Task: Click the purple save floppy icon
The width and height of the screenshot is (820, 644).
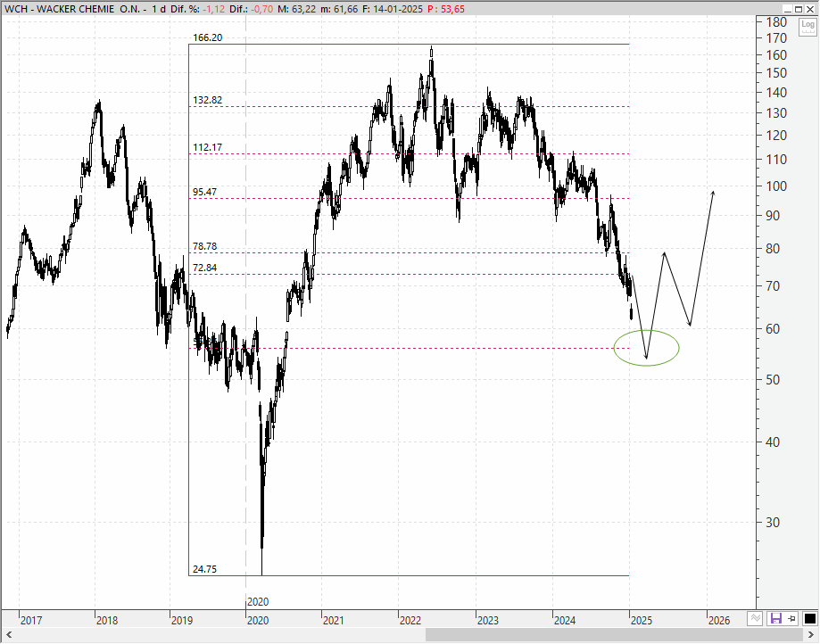Action: (x=775, y=619)
